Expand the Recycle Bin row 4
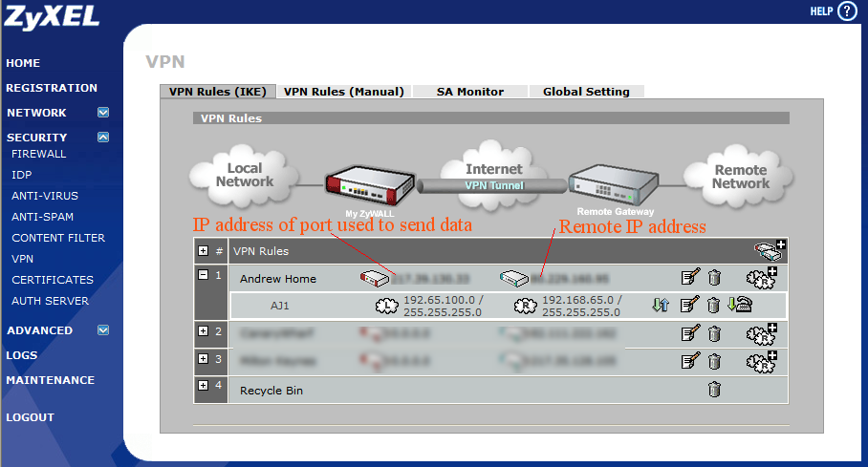The width and height of the screenshot is (868, 467). point(204,386)
